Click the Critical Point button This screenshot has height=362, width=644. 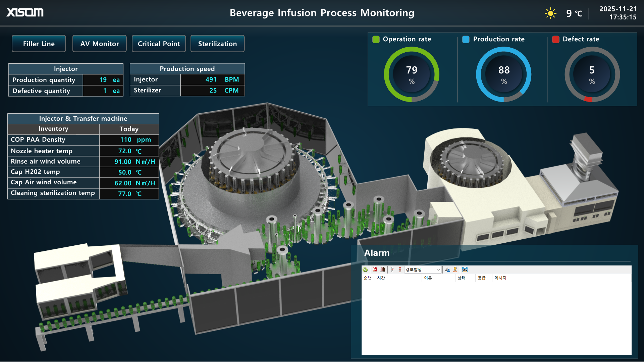pos(159,44)
